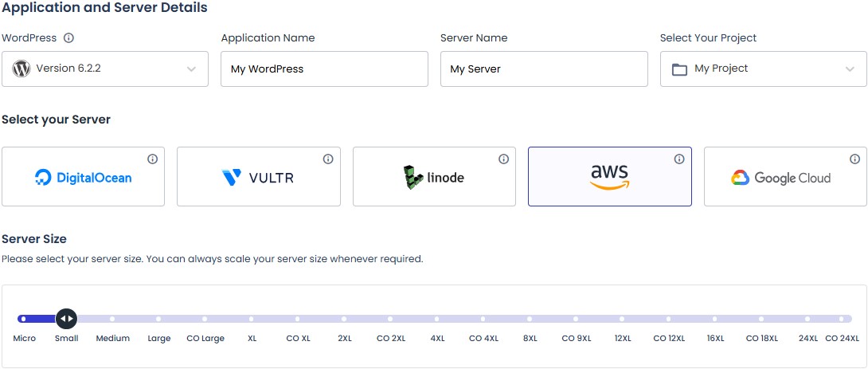Click the Server Name input field

click(544, 69)
